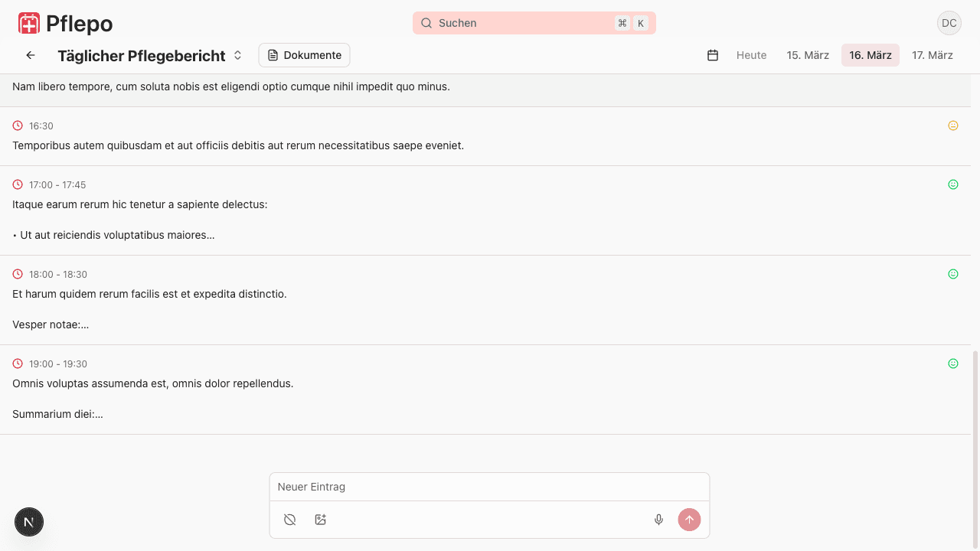
Task: Jump to Heute in date navigation
Action: click(751, 55)
